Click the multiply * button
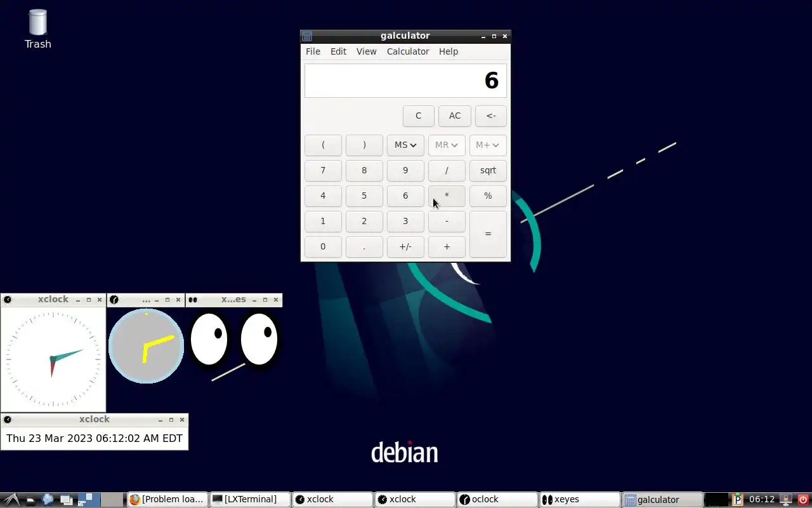This screenshot has width=812, height=508. click(x=447, y=196)
